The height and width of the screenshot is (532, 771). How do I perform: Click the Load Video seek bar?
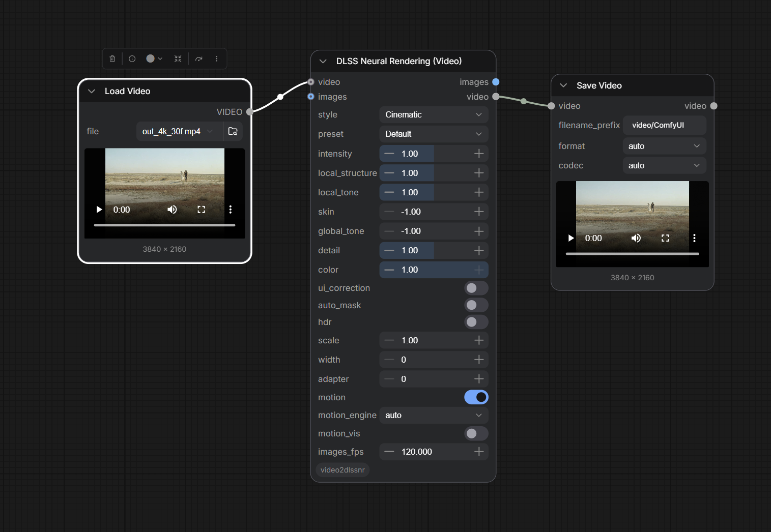coord(164,225)
